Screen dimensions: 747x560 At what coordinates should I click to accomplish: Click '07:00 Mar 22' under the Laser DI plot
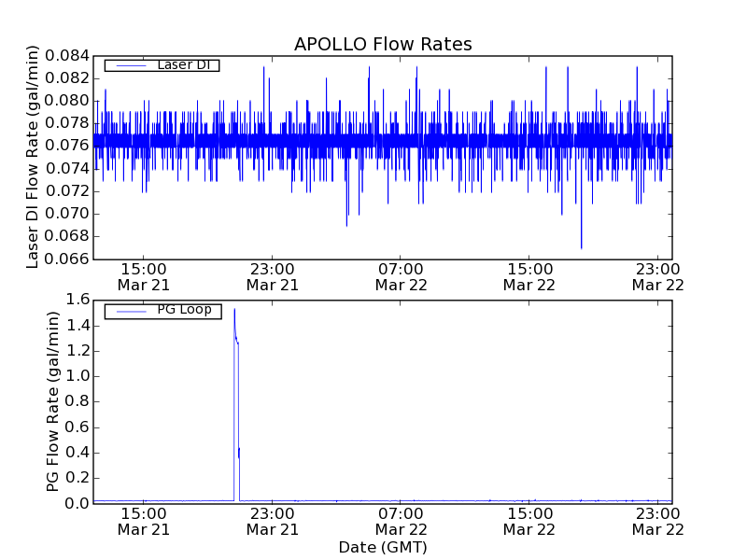click(401, 277)
